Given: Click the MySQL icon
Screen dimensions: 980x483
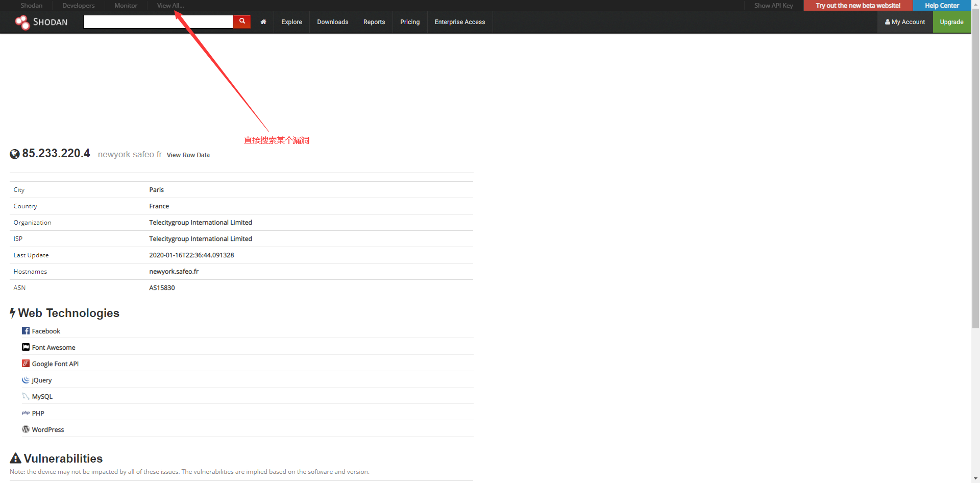Looking at the screenshot, I should click(x=26, y=396).
